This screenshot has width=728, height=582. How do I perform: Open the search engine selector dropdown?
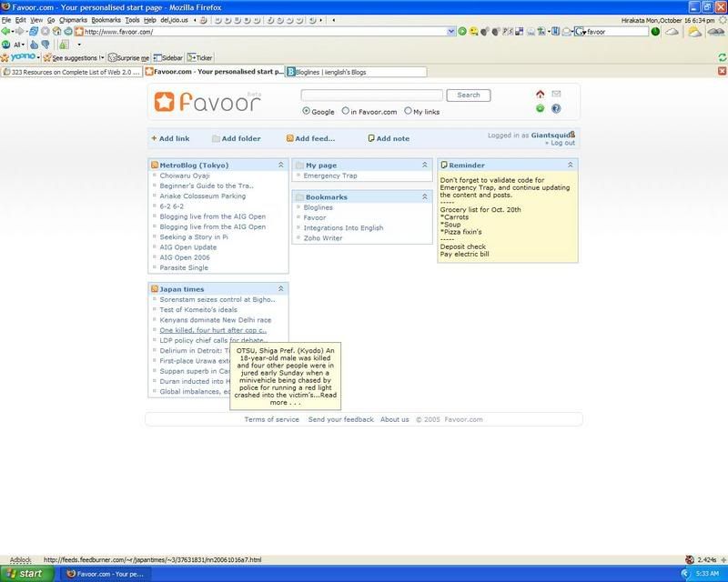[581, 32]
